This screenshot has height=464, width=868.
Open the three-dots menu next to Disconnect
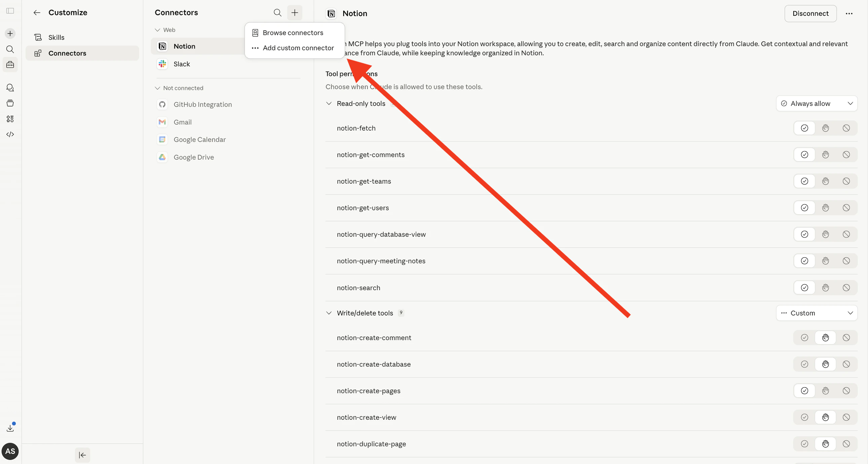pyautogui.click(x=849, y=13)
